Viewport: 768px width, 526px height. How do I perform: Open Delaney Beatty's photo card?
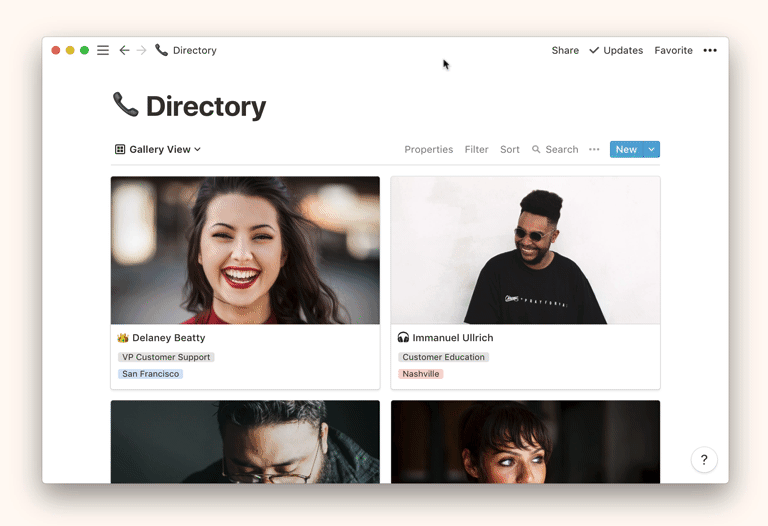click(245, 250)
